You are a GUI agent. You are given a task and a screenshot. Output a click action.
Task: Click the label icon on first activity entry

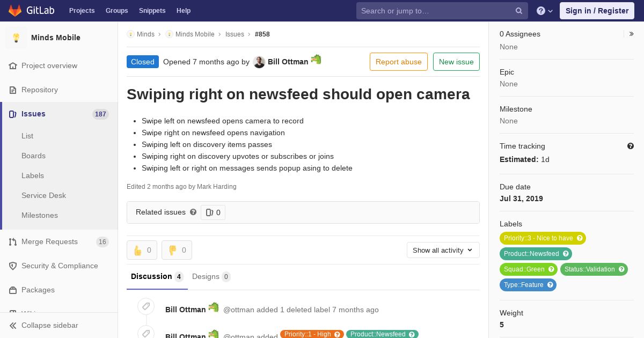point(146,307)
